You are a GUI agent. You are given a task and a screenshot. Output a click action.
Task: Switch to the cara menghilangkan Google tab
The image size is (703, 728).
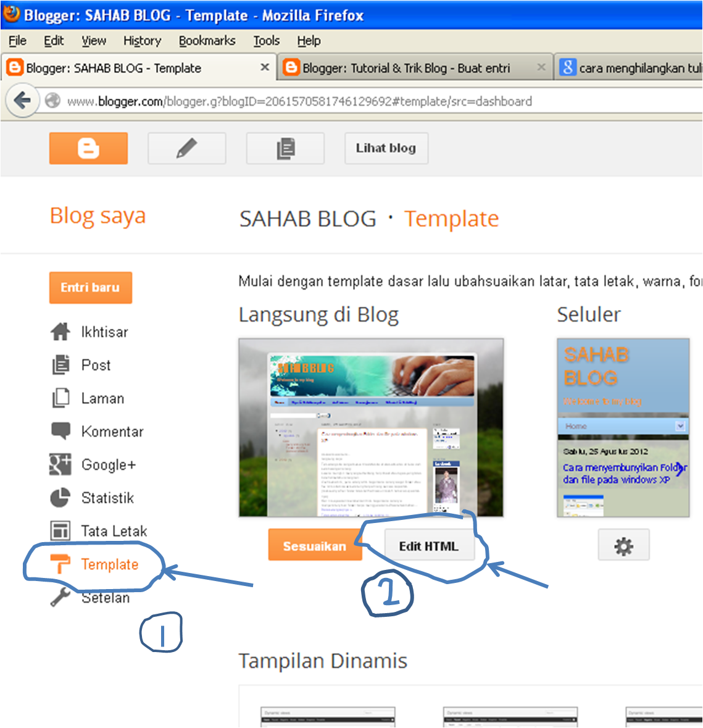(628, 68)
